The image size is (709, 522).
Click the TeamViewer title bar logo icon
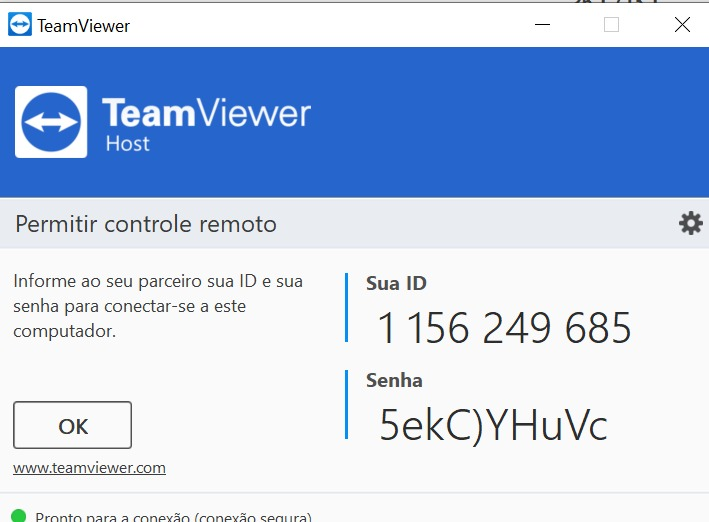[20, 24]
